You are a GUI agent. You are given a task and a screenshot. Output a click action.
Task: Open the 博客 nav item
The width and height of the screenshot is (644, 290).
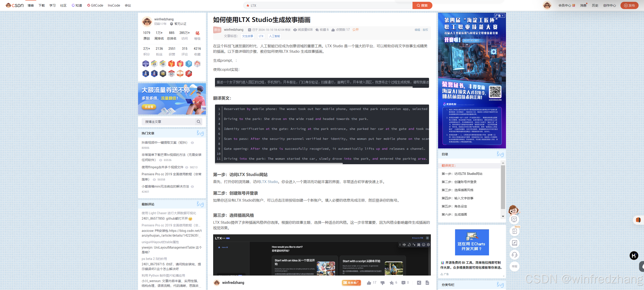pos(31,5)
